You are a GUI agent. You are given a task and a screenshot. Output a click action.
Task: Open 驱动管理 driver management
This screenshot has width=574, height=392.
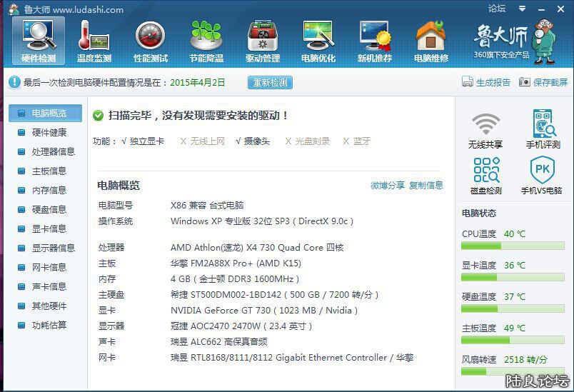point(262,40)
